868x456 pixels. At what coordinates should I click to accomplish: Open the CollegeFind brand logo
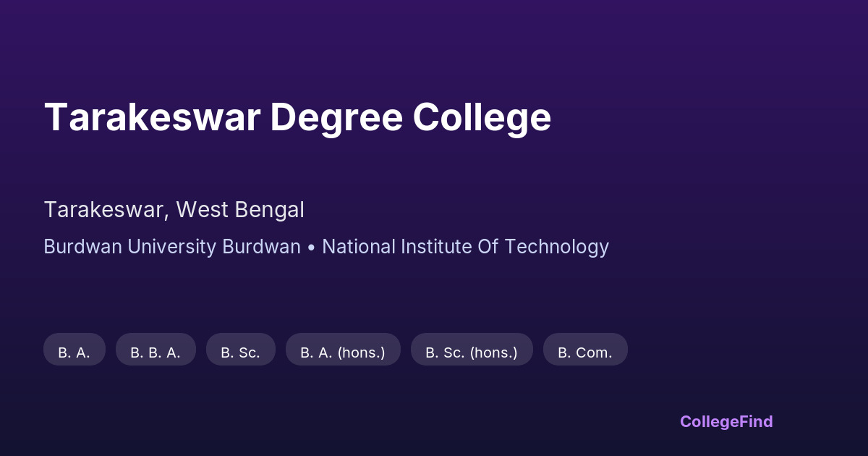point(726,421)
